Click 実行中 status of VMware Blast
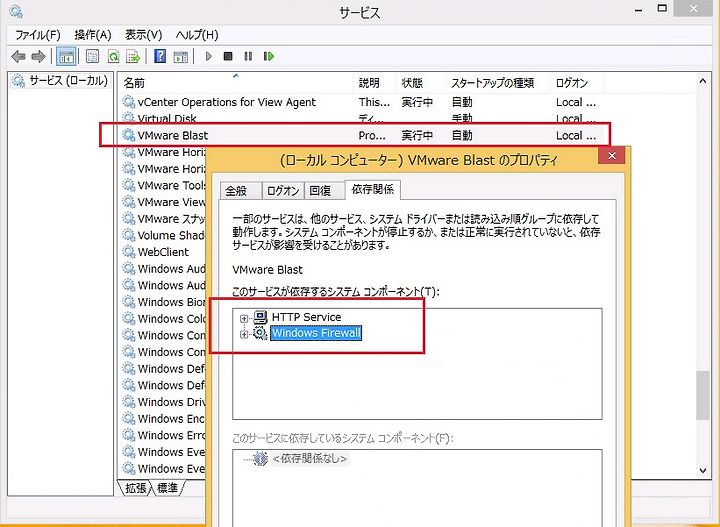 click(417, 135)
